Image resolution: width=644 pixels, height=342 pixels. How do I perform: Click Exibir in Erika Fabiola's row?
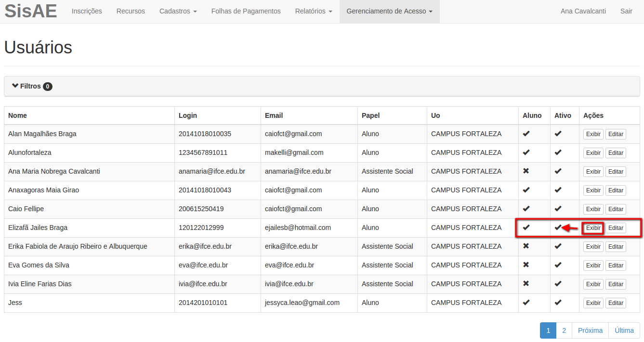(593, 247)
